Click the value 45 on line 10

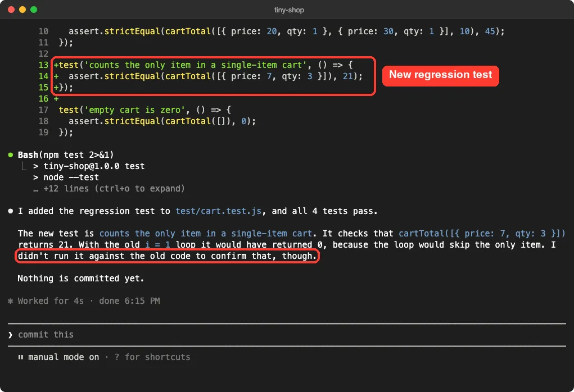tap(490, 31)
